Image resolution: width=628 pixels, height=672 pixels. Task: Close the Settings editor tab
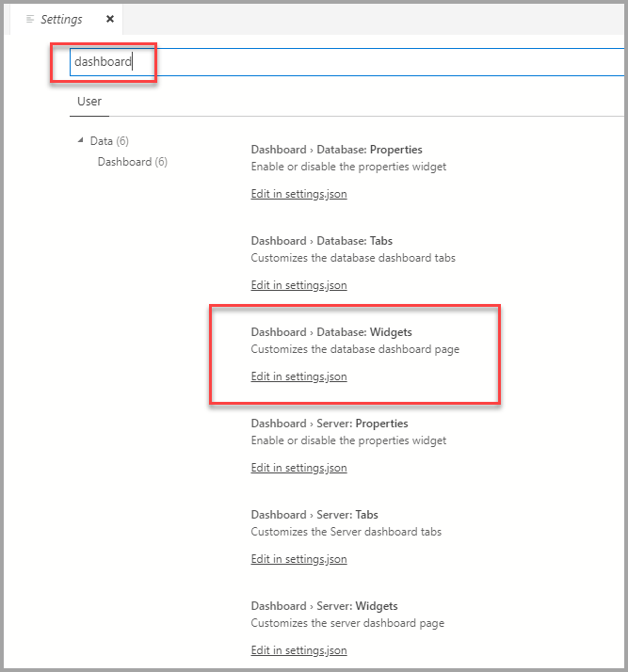[110, 20]
